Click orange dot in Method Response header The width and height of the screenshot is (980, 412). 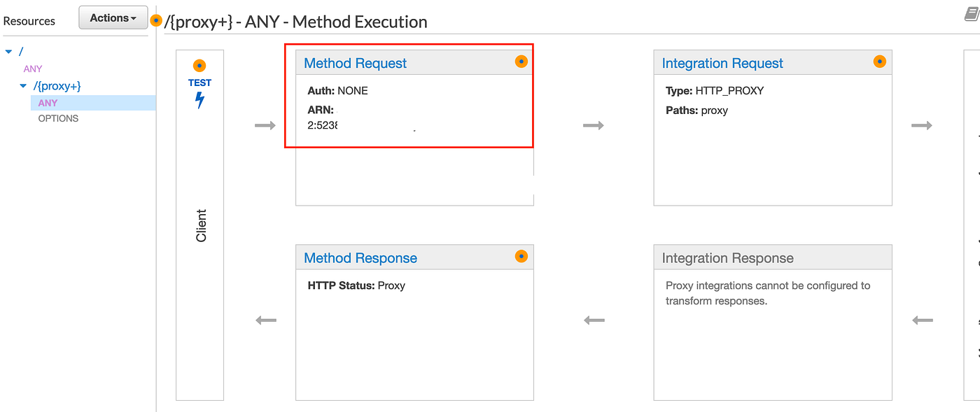coord(521,256)
